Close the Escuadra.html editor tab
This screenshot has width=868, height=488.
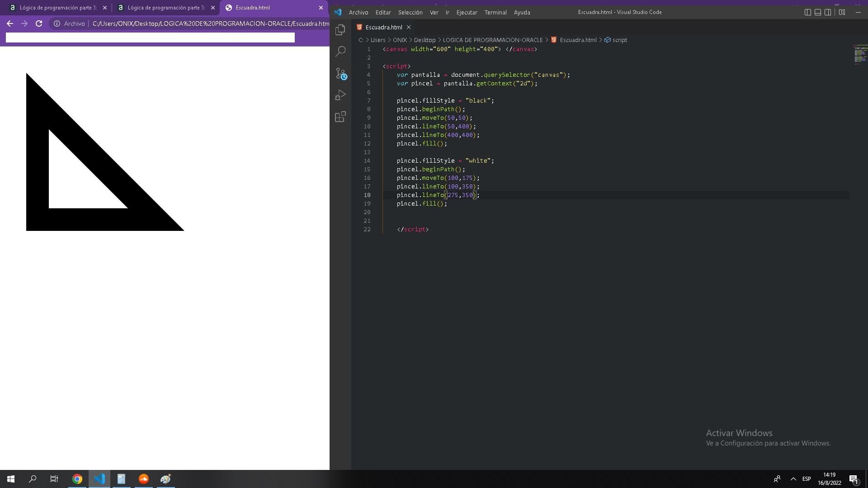pos(409,27)
